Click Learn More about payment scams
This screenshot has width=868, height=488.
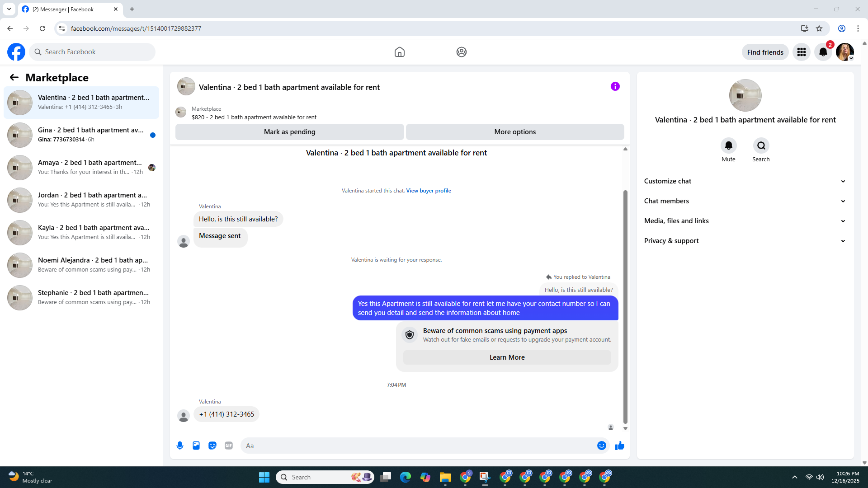click(x=507, y=357)
